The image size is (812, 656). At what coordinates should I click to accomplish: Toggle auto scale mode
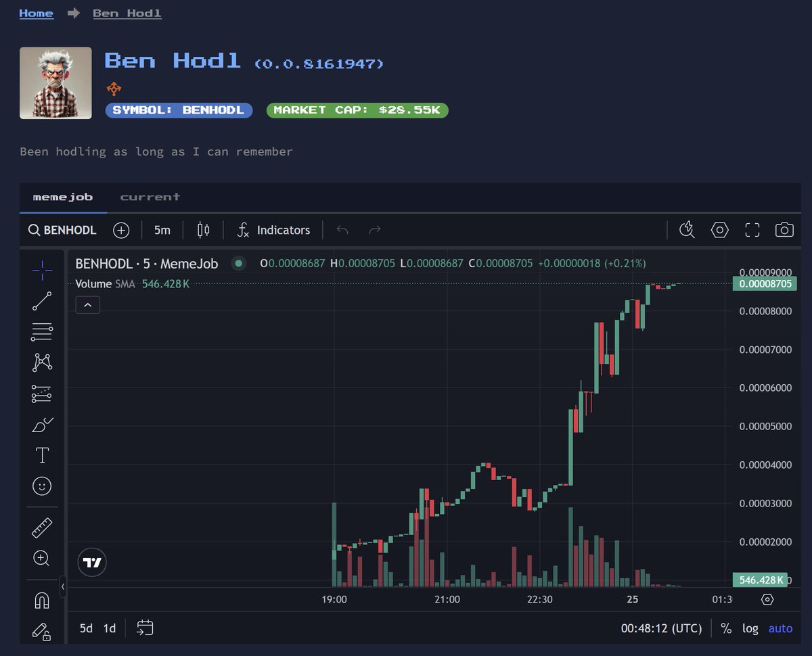coord(780,628)
